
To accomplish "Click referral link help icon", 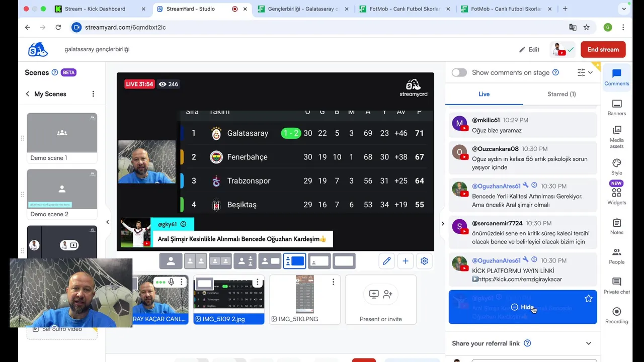I will point(527,343).
